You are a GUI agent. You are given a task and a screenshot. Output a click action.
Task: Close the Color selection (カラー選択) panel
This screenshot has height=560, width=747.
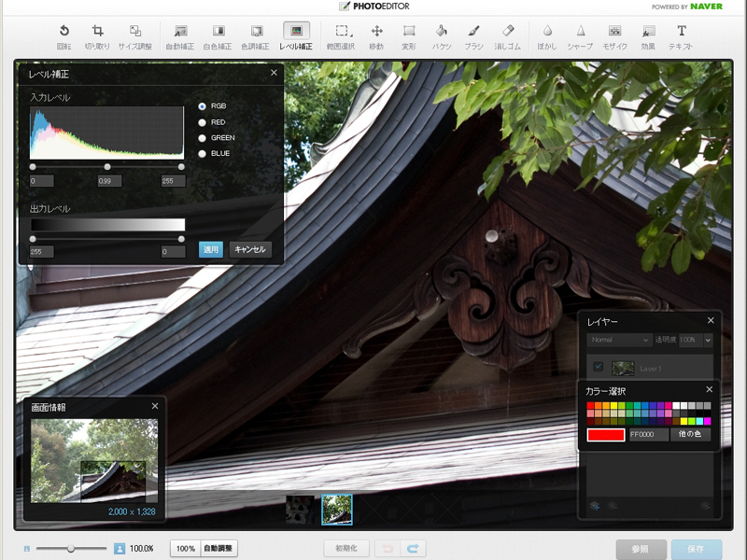(710, 389)
